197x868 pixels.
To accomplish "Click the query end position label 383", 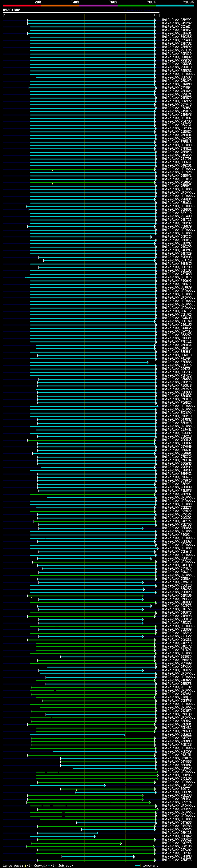I will pyautogui.click(x=155, y=15).
